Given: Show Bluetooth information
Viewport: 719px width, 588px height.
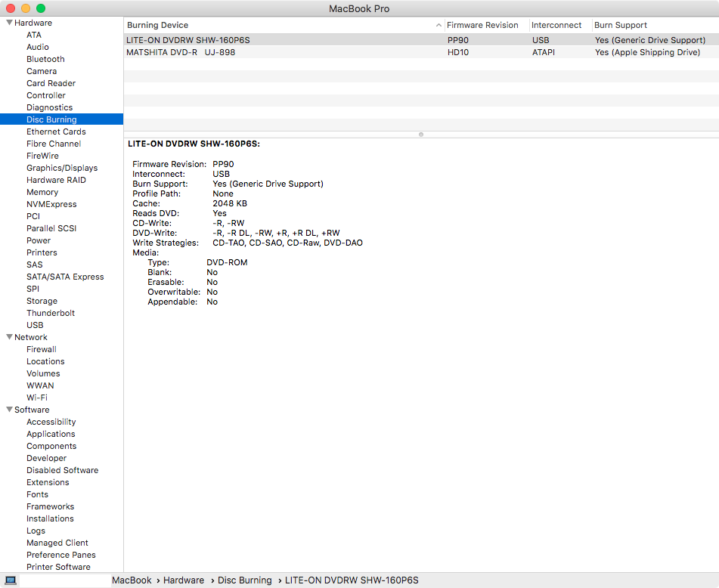Looking at the screenshot, I should (x=45, y=59).
